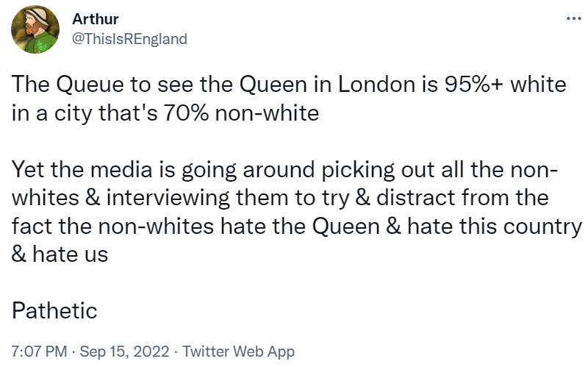Click the text line starting "in a city that's"
Viewport: 588px width, 367px height.
click(x=165, y=113)
